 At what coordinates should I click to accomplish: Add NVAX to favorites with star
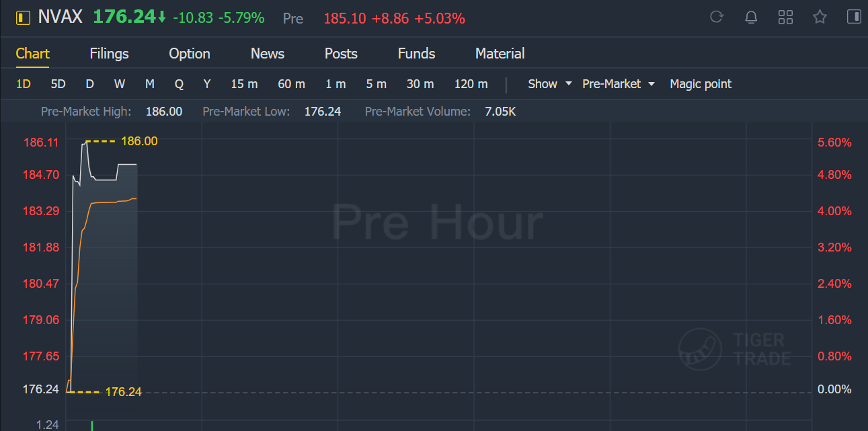[820, 17]
